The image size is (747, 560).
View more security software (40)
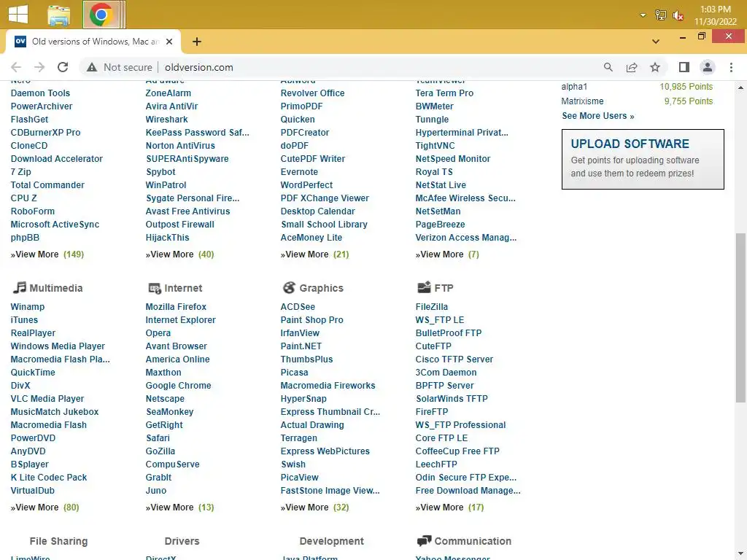coord(179,254)
